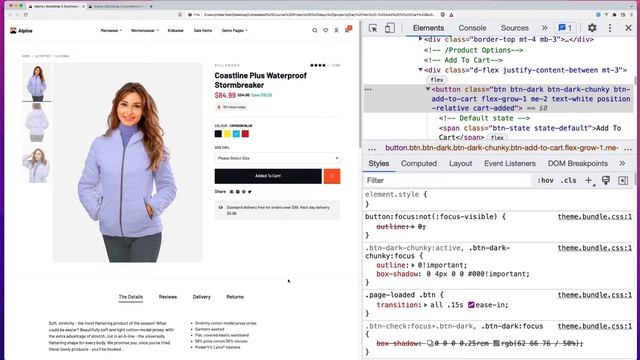The height and width of the screenshot is (360, 640).
Task: Open theme.bundle.css:1 link for .btn-dark:focus rule
Action: (595, 326)
